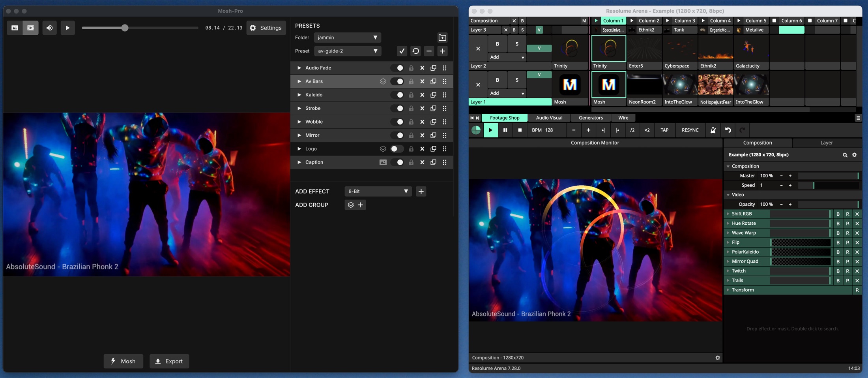Export the video from Mosh-Pro

coord(169,361)
